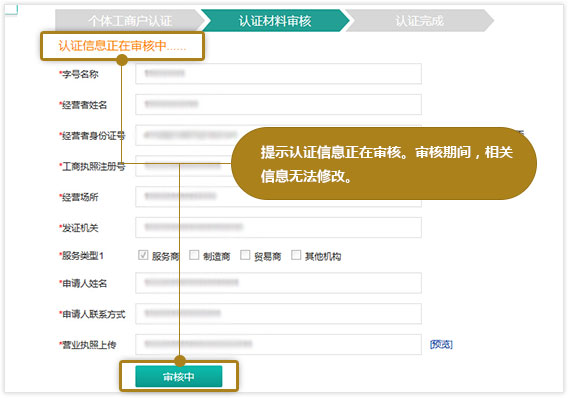
Task: Select the 认证材料审核 step tab
Action: click(x=275, y=21)
